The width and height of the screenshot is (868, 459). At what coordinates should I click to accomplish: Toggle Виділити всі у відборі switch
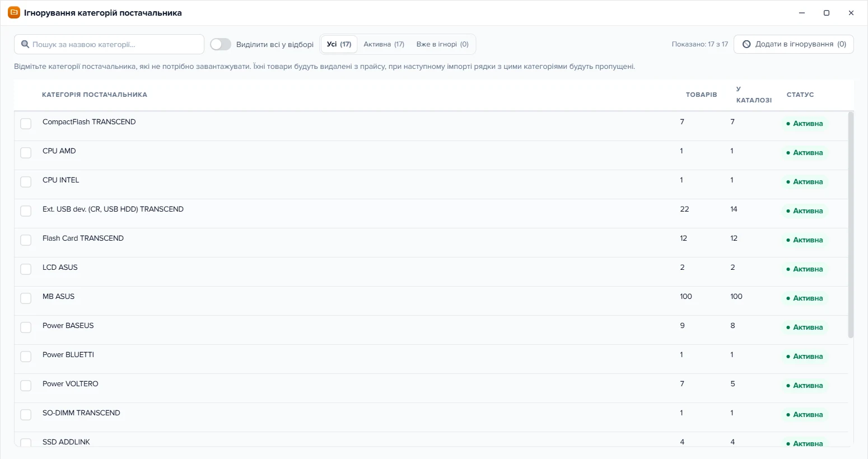coord(221,44)
